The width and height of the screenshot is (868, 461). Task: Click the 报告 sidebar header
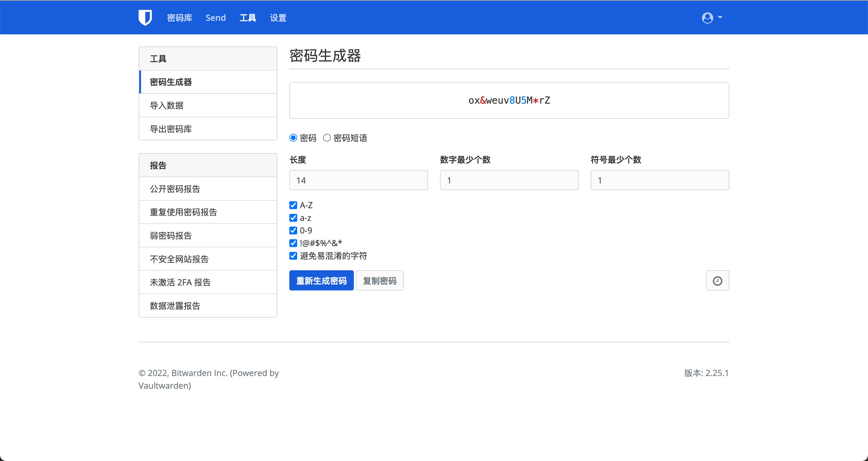click(208, 165)
